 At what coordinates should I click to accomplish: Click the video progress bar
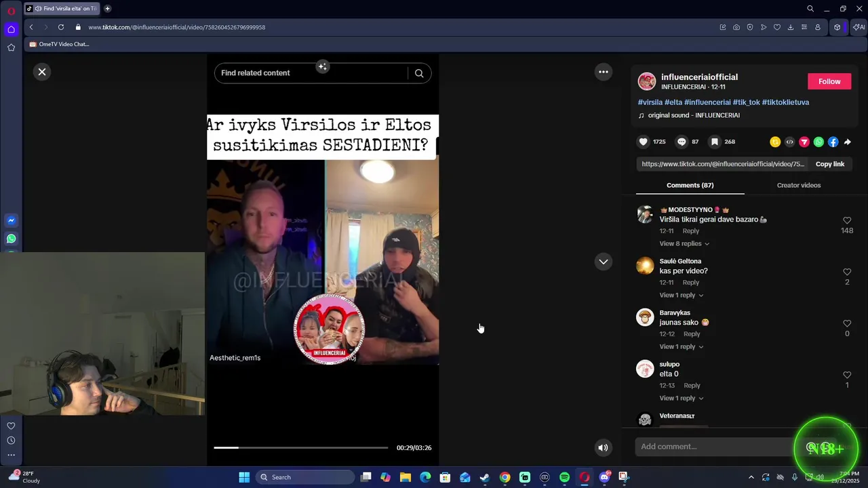tap(301, 447)
